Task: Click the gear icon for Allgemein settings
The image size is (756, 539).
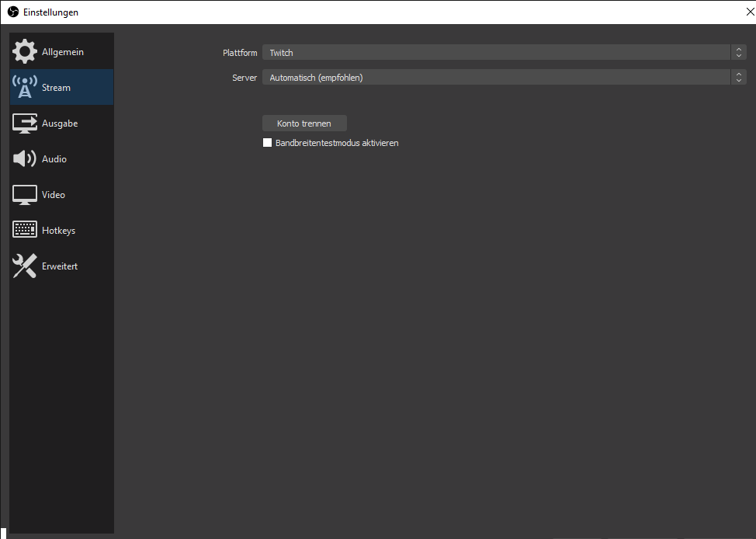Action: pyautogui.click(x=25, y=52)
